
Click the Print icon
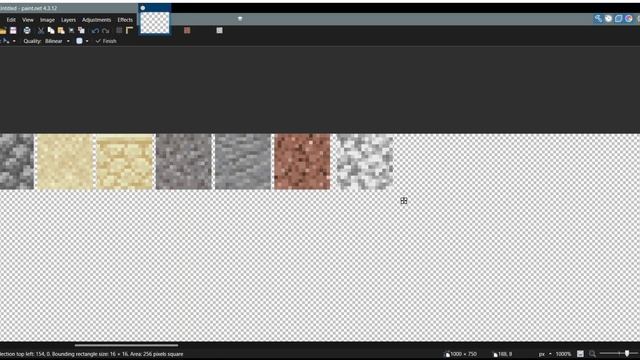(27, 30)
